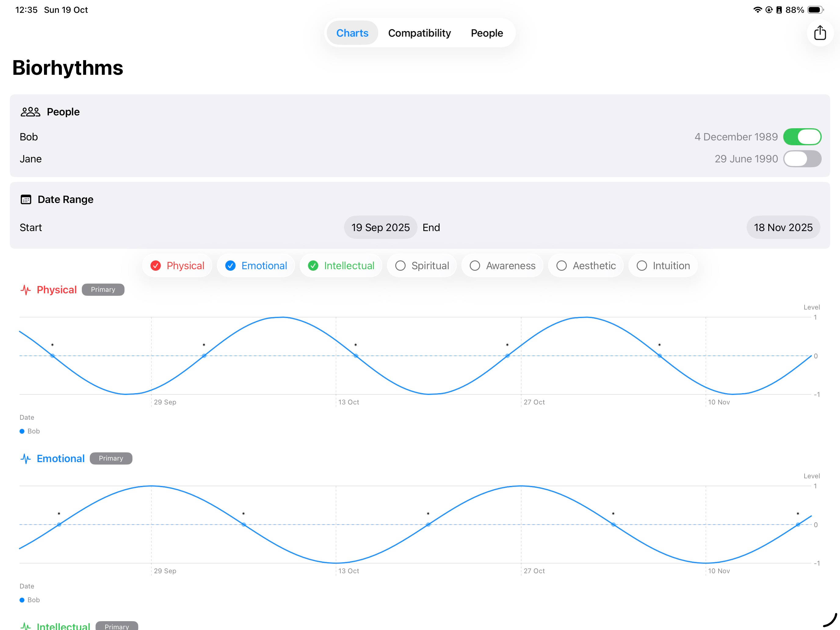This screenshot has height=630, width=840.
Task: Tap the 27 Oct label on Physical chart
Action: [534, 402]
